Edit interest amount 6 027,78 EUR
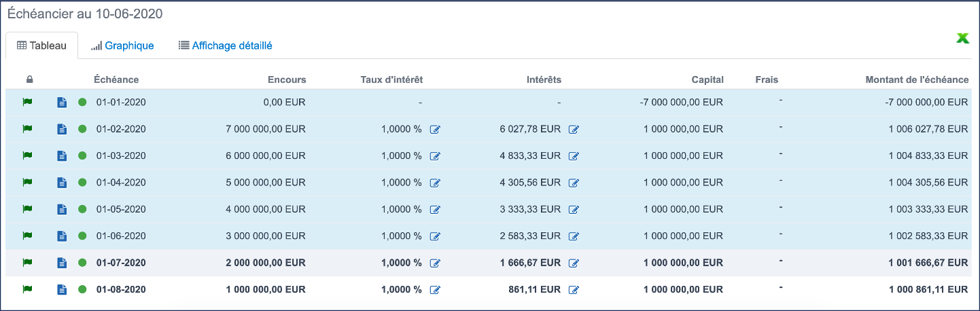Screen dimensions: 980x311 pos(574,130)
